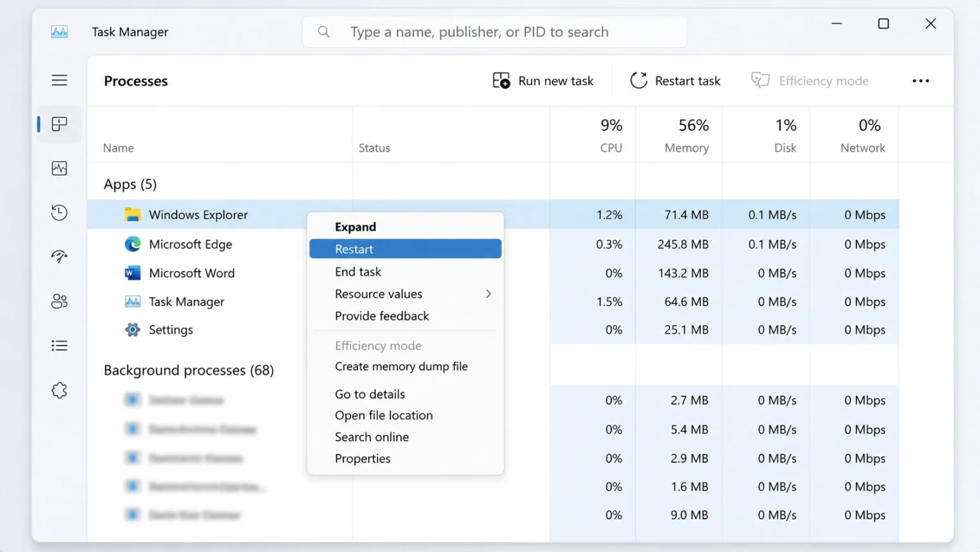The height and width of the screenshot is (552, 980).
Task: Choose Create memory dump file
Action: [405, 366]
